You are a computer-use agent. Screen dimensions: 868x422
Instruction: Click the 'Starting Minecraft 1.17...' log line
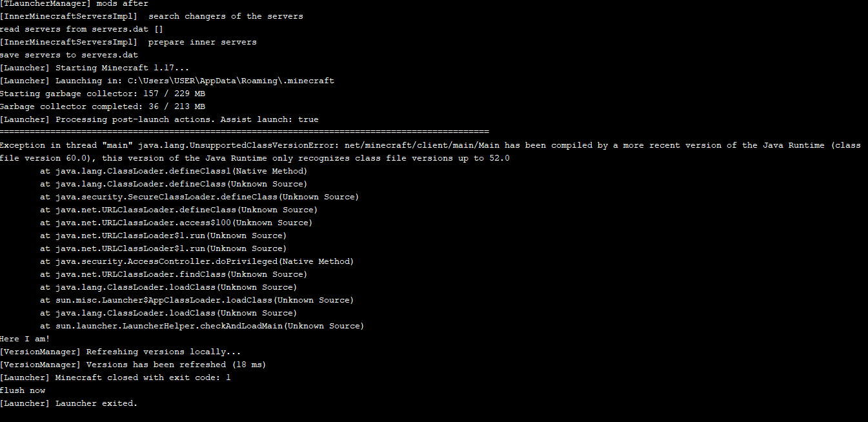(x=94, y=68)
